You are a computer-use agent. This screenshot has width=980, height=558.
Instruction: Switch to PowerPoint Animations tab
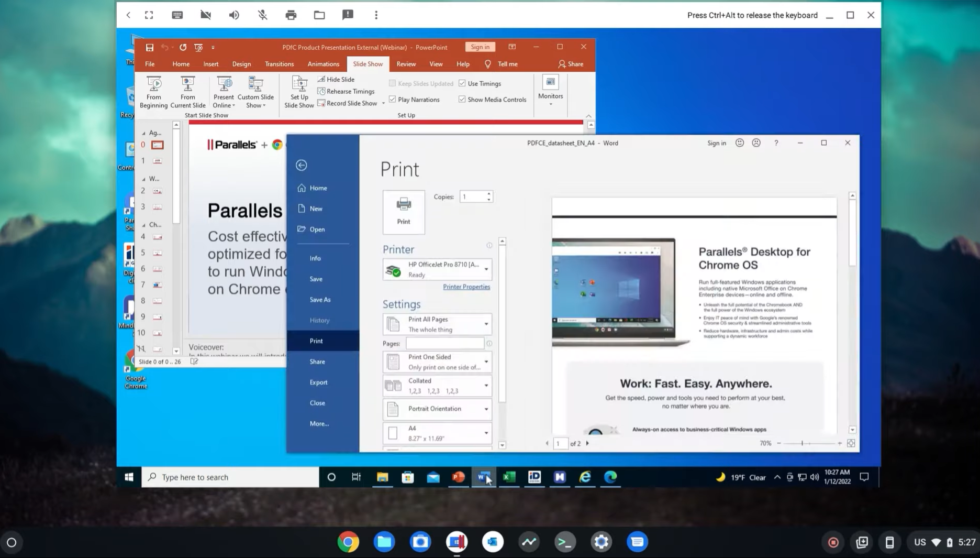(x=323, y=64)
